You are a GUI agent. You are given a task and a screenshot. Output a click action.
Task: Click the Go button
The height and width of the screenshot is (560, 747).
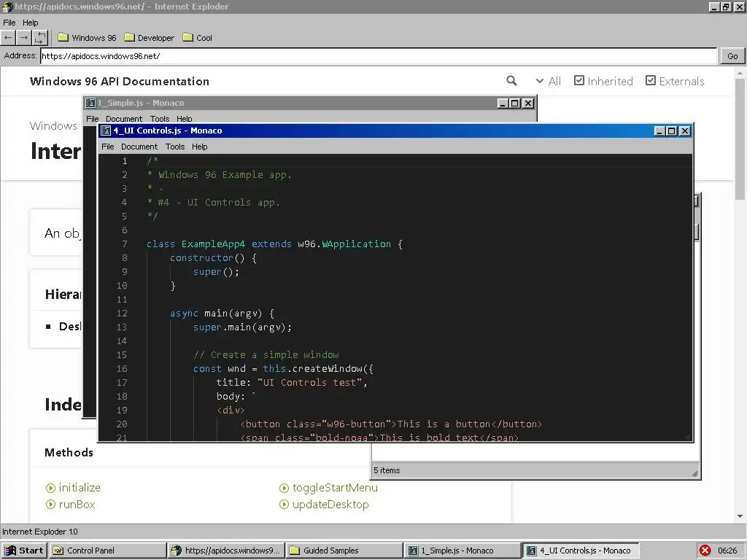[732, 55]
